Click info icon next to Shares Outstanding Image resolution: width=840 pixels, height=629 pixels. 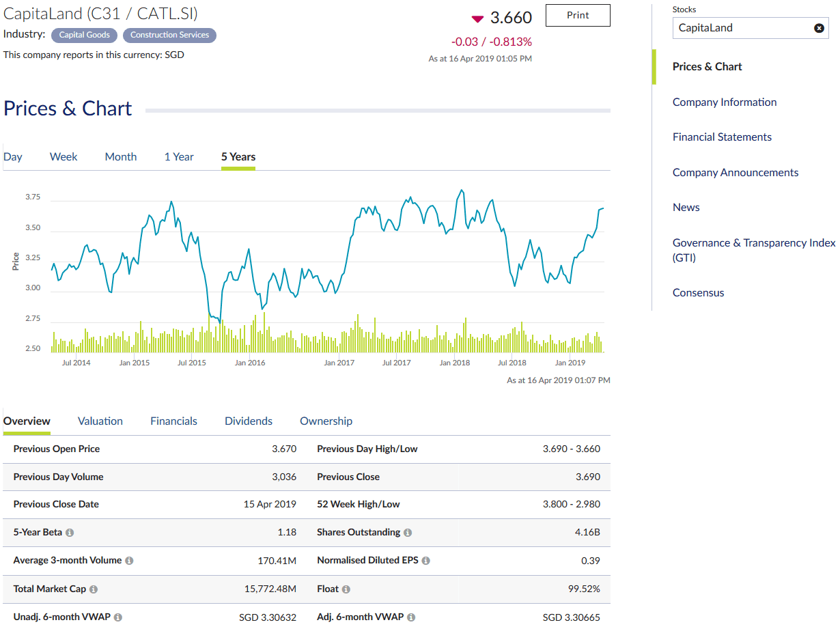click(408, 532)
